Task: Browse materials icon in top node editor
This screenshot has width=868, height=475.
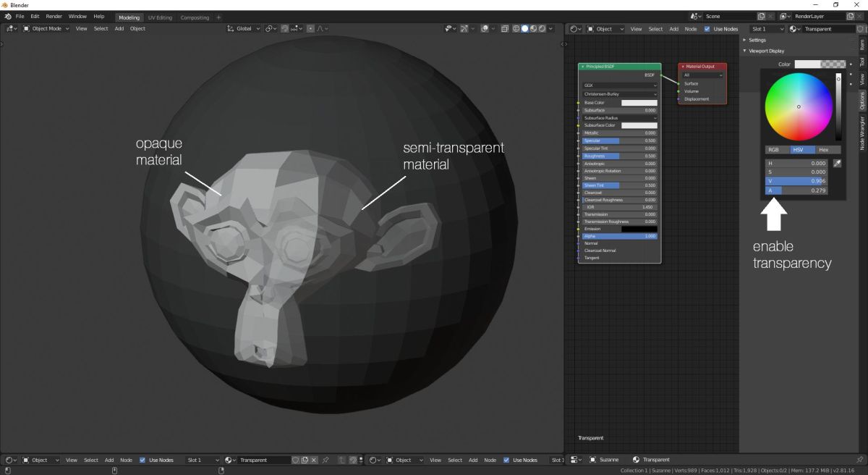Action: pyautogui.click(x=795, y=29)
